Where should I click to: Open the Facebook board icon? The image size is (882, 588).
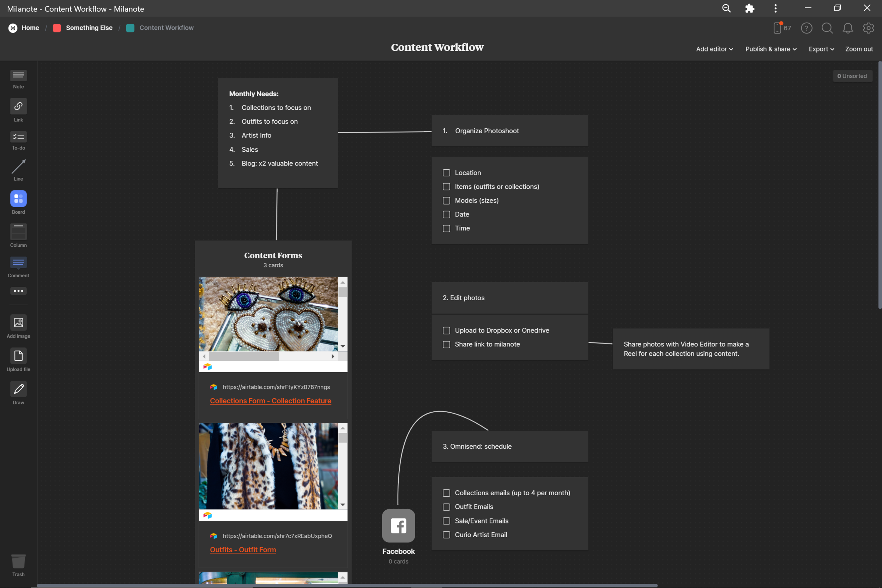coord(398,526)
